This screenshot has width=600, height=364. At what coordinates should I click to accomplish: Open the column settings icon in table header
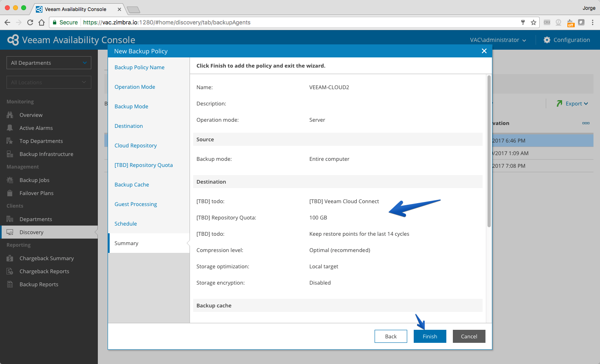[586, 123]
